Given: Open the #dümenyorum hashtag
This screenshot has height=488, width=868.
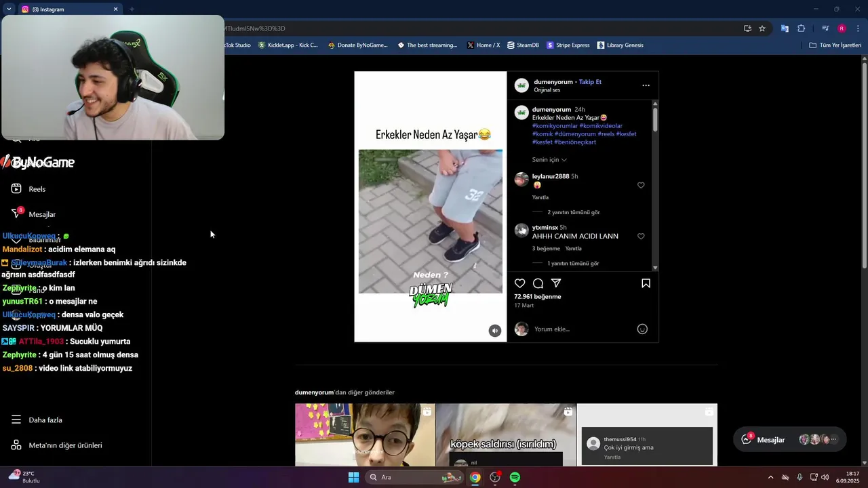Looking at the screenshot, I should point(575,134).
